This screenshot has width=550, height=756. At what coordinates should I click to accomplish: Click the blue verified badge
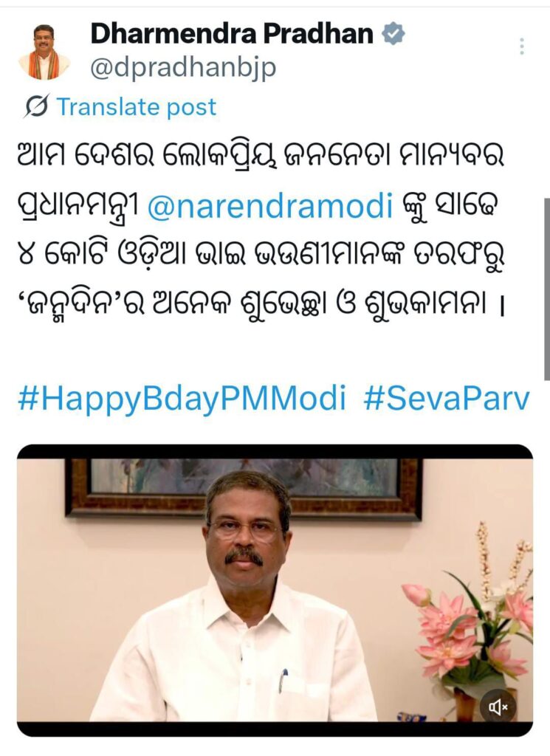coord(393,34)
